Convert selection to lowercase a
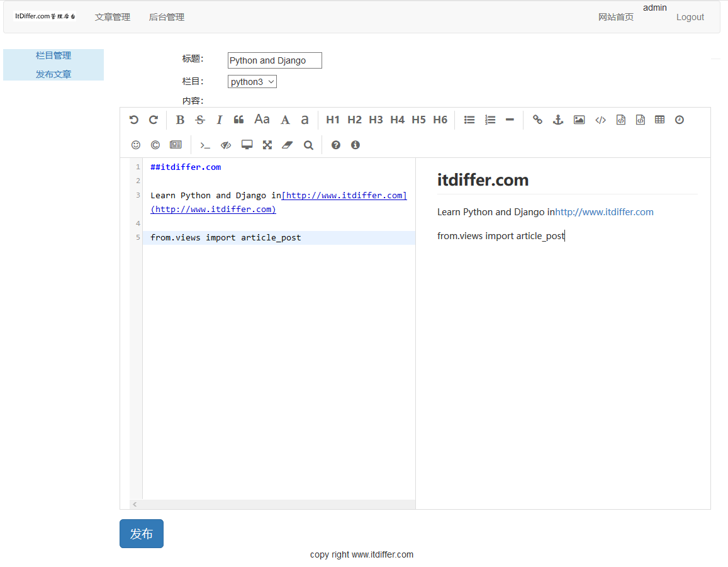 (305, 120)
